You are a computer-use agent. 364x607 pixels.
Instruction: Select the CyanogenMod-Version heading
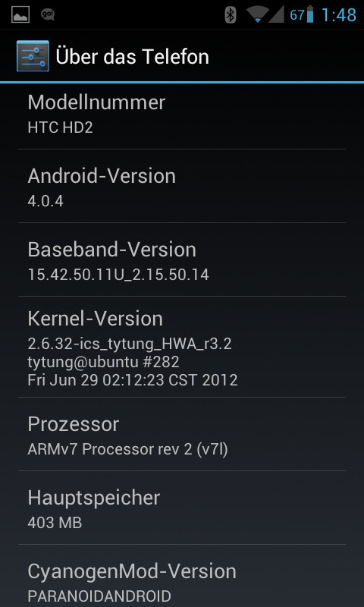(x=132, y=571)
